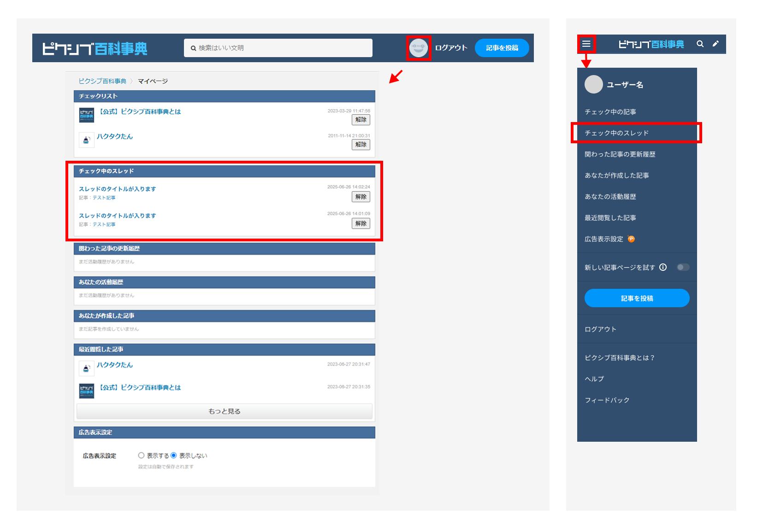Toggle the 新しい記事ページを試す switch

pos(683,267)
